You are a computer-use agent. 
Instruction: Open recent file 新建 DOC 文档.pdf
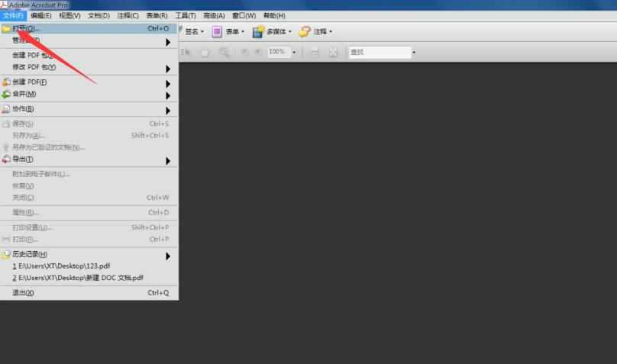click(89, 278)
